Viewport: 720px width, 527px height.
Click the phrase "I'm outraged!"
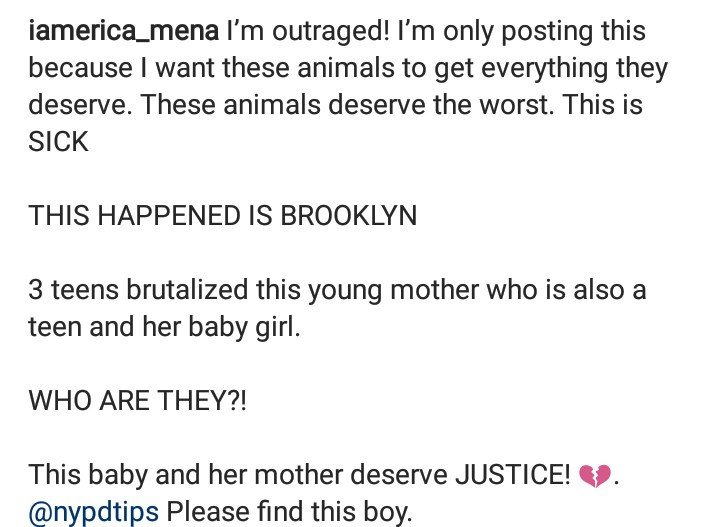(308, 32)
